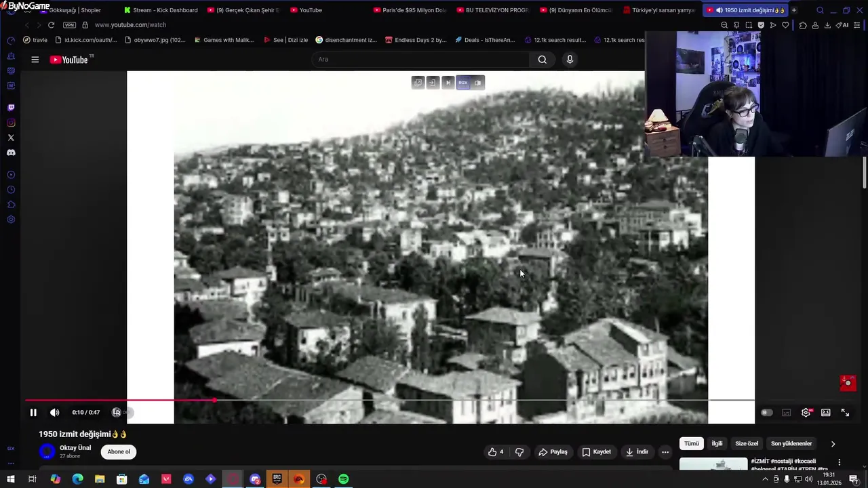Open the Windows Start menu

[10, 479]
